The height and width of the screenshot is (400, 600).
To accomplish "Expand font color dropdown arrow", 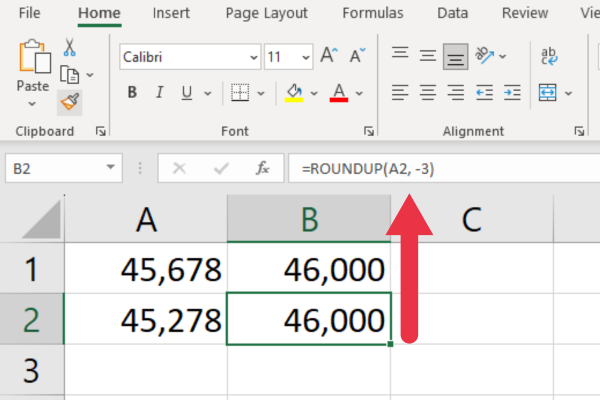I will click(x=359, y=93).
